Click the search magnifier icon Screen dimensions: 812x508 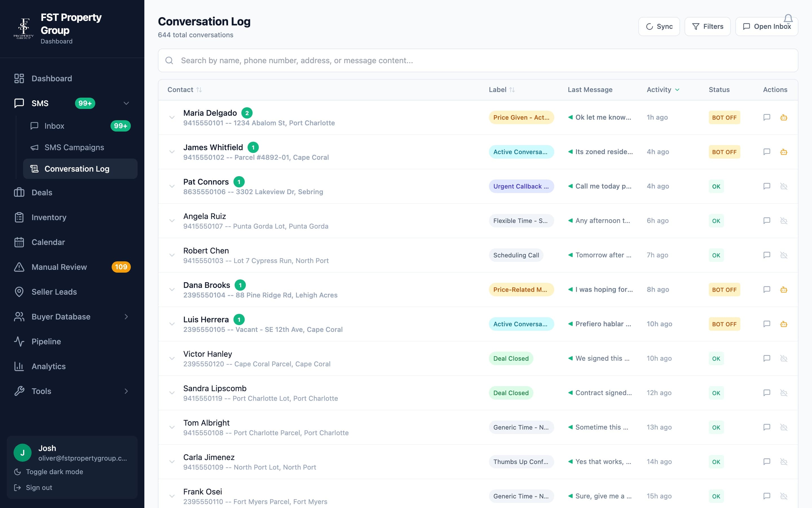[x=169, y=60]
